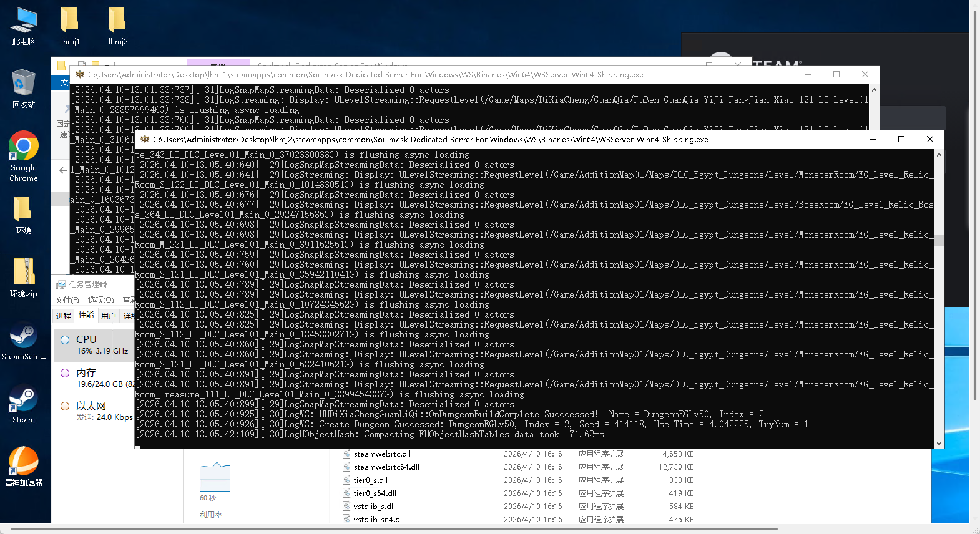Select the CPU performance entry
The width and height of the screenshot is (980, 534).
[x=94, y=345]
